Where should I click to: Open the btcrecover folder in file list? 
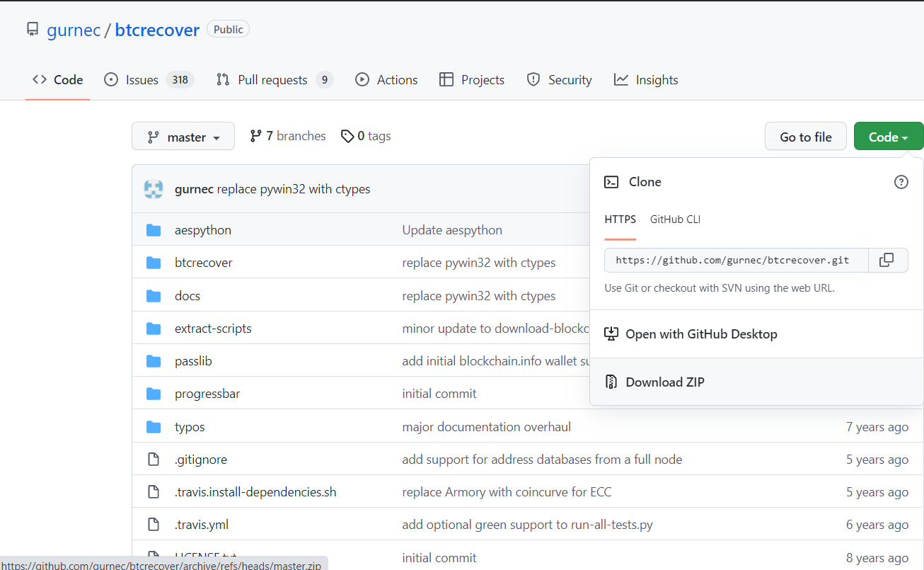(204, 263)
